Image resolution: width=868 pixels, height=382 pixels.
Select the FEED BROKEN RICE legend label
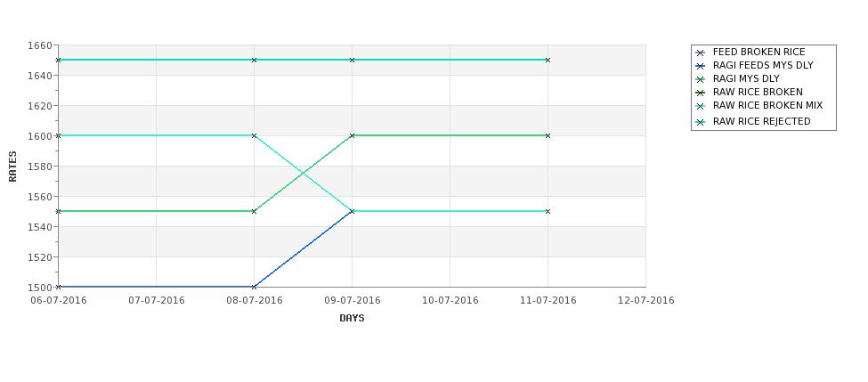click(758, 52)
